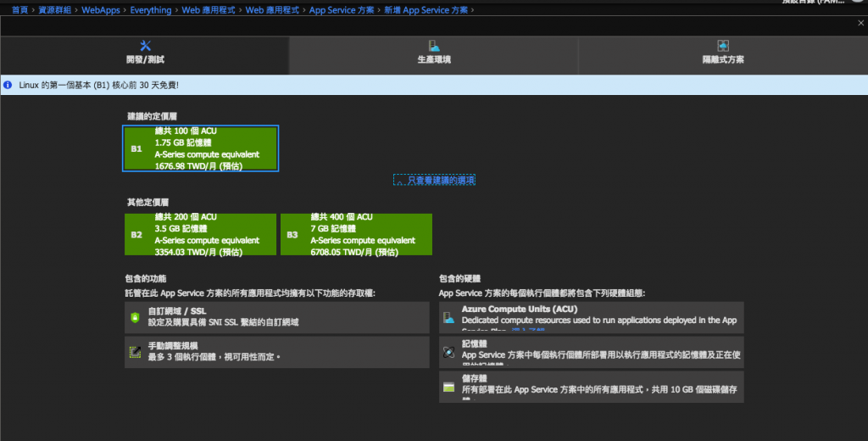Click the manual scale icon
The width and height of the screenshot is (868, 441).
coord(135,352)
